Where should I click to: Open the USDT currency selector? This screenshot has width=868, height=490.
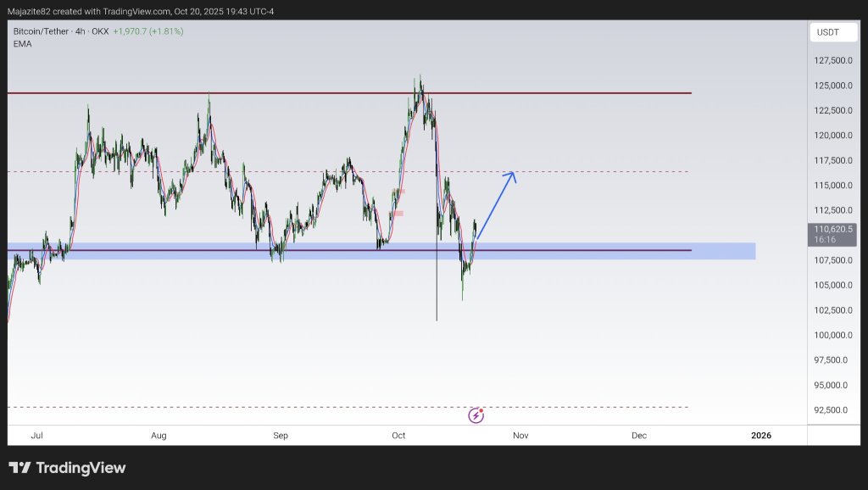[x=833, y=32]
